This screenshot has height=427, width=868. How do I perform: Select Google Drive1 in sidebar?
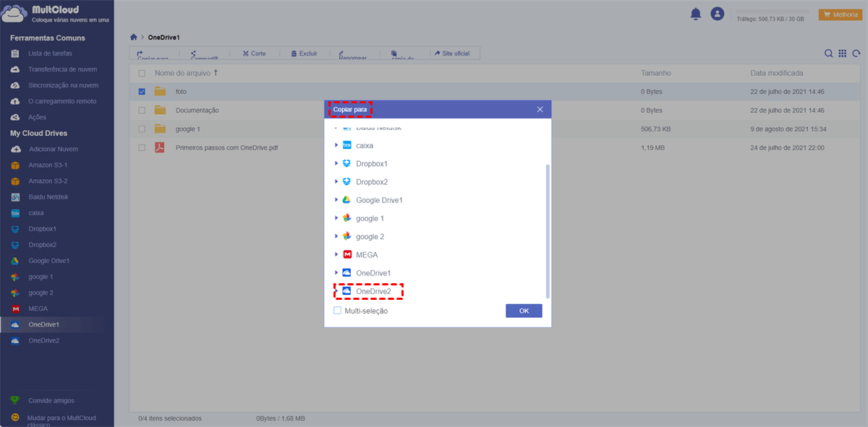tap(49, 261)
